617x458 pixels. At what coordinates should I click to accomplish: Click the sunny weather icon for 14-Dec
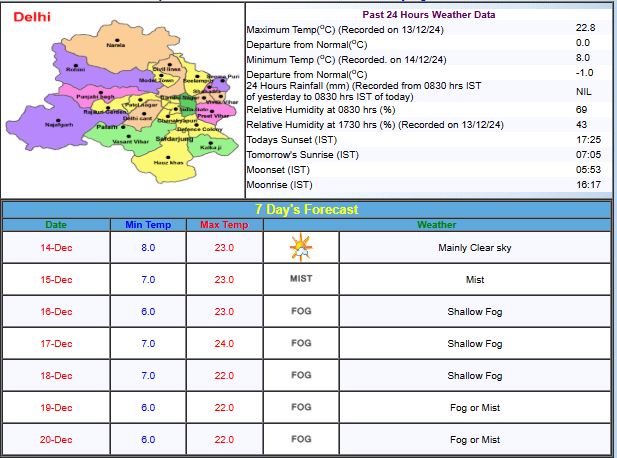click(300, 247)
